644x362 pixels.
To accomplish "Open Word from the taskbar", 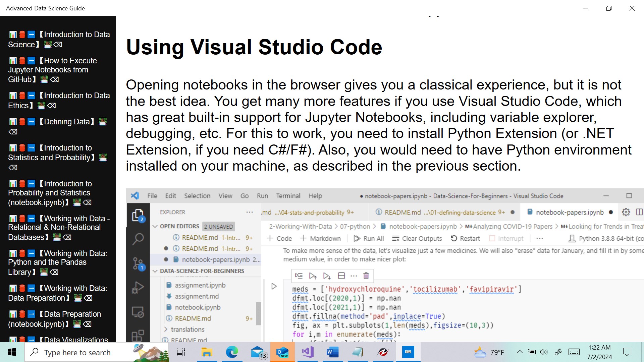I will 332,352.
